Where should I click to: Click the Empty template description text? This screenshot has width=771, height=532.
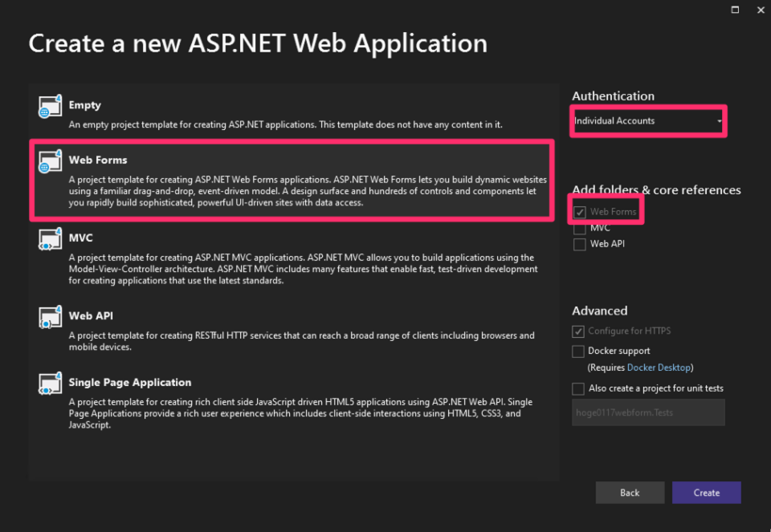(286, 124)
